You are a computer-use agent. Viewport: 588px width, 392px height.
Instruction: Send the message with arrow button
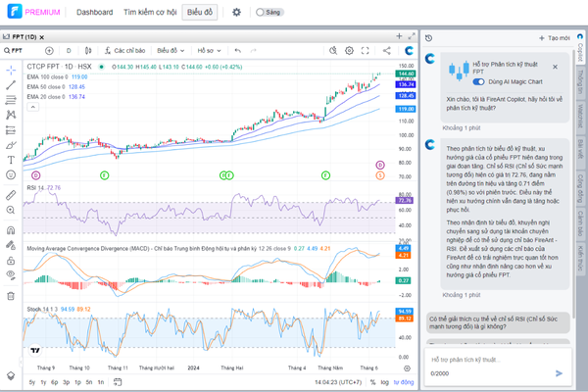pos(559,373)
